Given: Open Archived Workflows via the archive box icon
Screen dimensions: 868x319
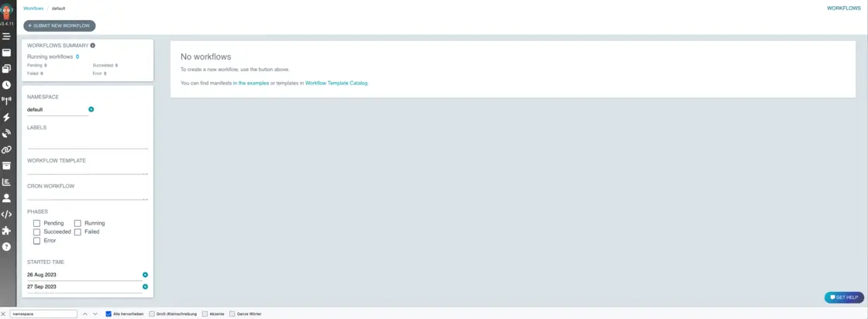Looking at the screenshot, I should 6,166.
